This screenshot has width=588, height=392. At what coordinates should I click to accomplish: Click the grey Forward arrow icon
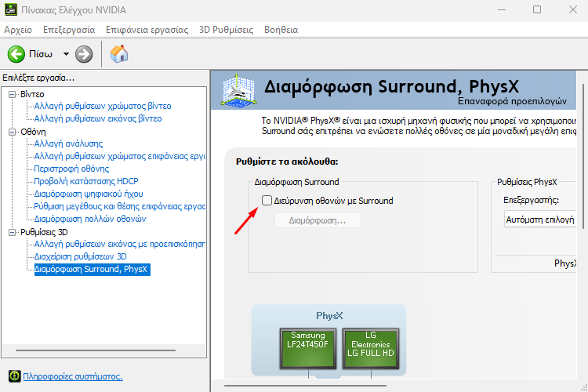coord(84,54)
